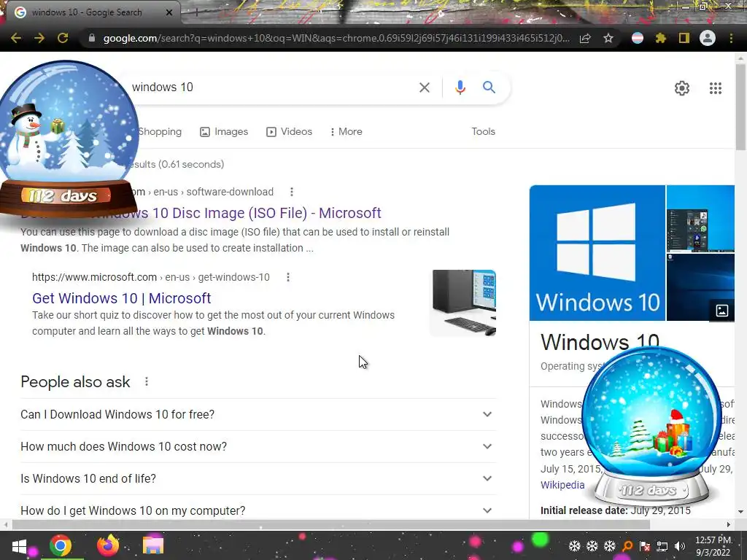Click the first snowflake tray icon
747x560 pixels.
click(575, 546)
